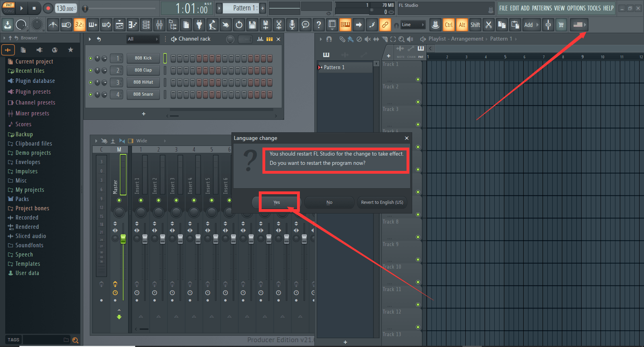This screenshot has height=347, width=644.
Task: Open the 808 HiHat channel button
Action: (x=143, y=82)
